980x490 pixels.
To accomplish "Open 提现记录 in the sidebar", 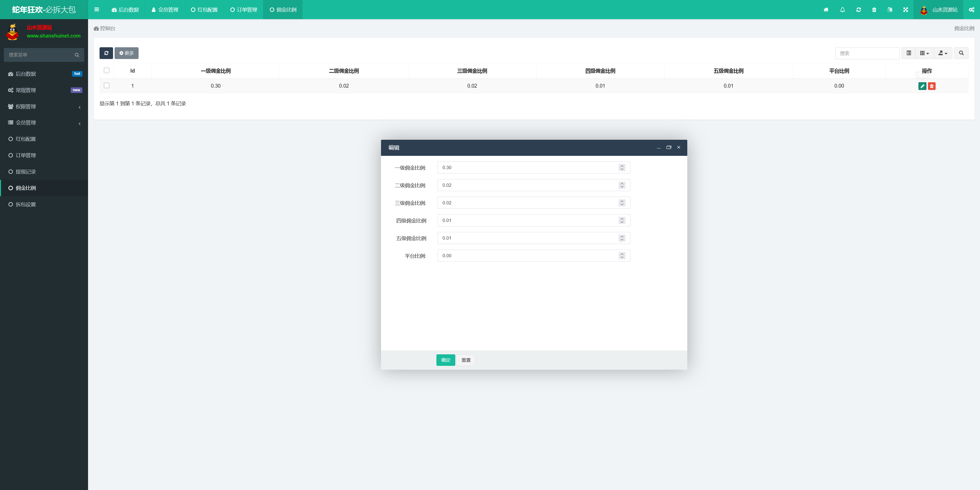I will pyautogui.click(x=26, y=172).
